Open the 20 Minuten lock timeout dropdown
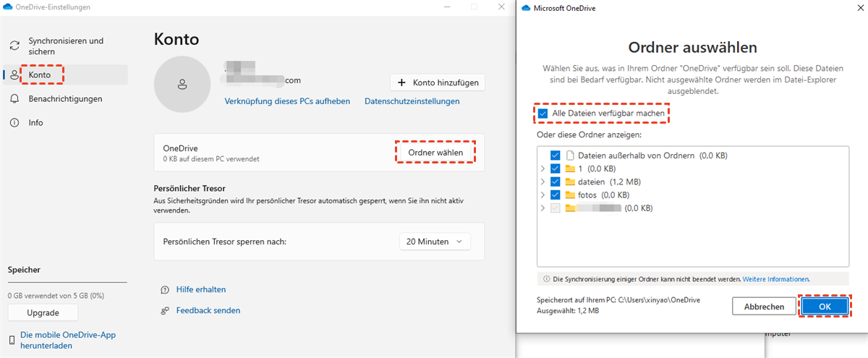This screenshot has width=868, height=358. pyautogui.click(x=435, y=242)
